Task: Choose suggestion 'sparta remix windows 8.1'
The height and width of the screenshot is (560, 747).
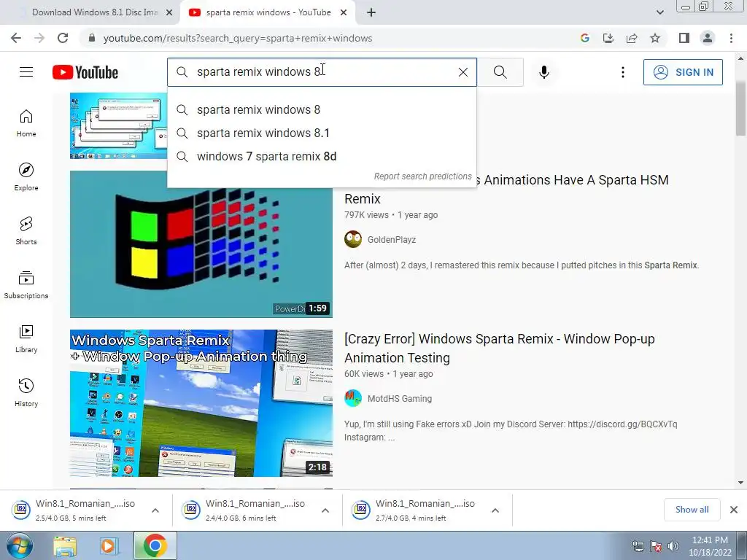Action: pos(322,133)
